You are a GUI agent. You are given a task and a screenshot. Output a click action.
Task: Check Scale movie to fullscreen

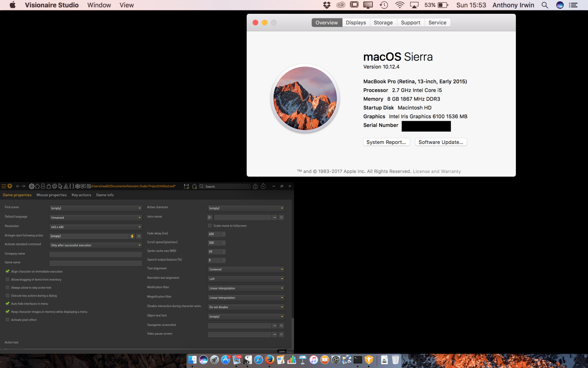pyautogui.click(x=210, y=226)
